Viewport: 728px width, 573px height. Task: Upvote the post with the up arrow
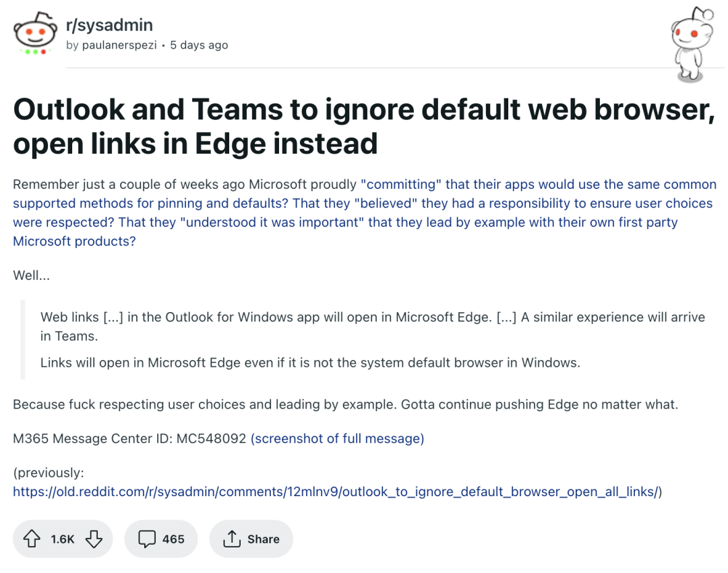click(x=32, y=539)
